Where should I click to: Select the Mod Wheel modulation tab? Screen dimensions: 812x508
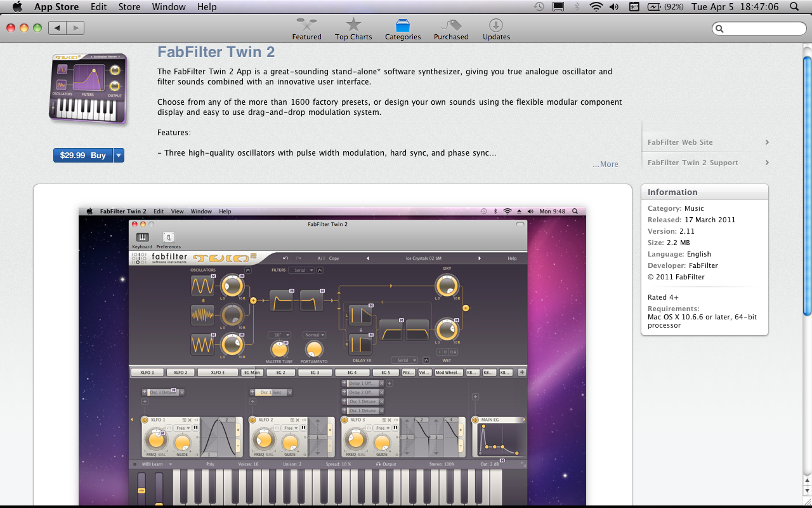449,372
